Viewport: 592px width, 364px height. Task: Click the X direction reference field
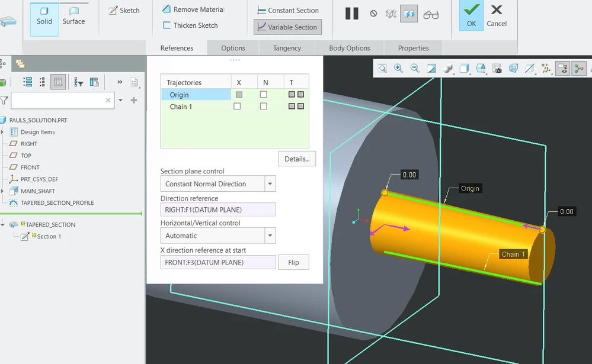pyautogui.click(x=218, y=262)
